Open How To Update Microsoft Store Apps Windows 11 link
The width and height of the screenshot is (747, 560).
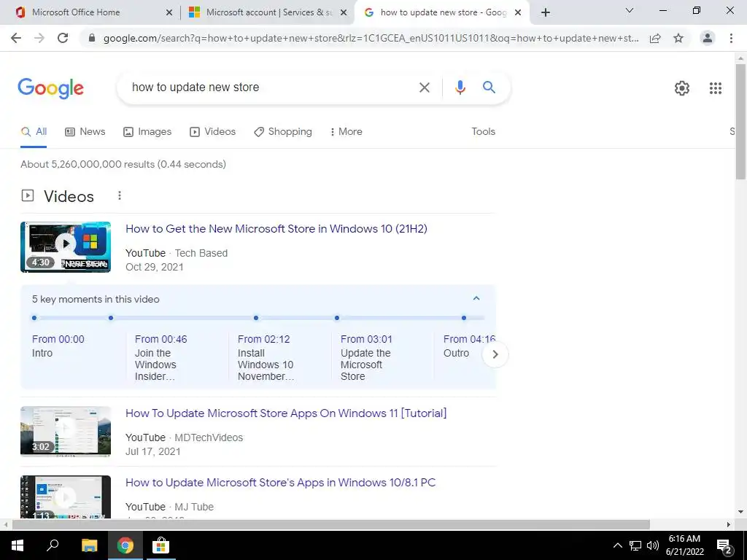point(286,413)
